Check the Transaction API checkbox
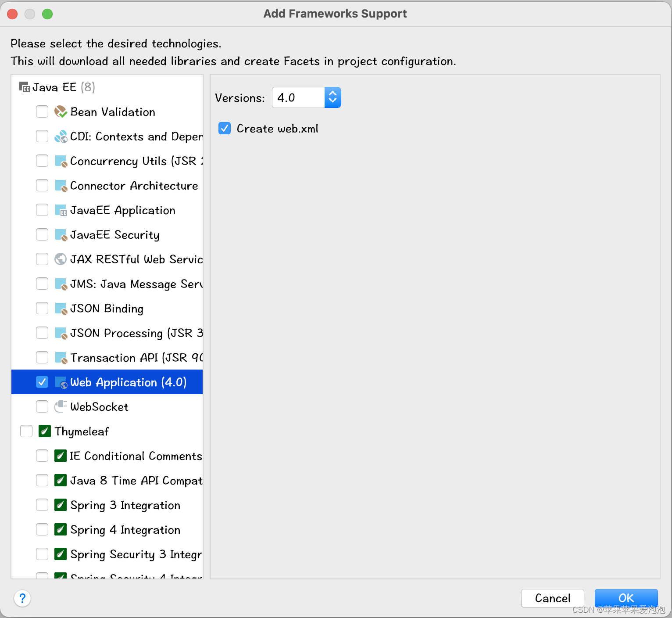 tap(42, 357)
